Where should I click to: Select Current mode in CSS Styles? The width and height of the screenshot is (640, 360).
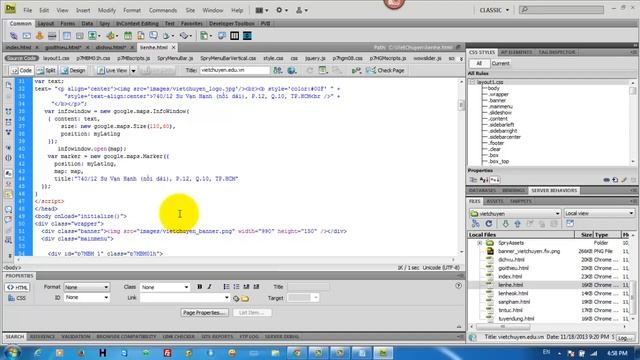(500, 63)
